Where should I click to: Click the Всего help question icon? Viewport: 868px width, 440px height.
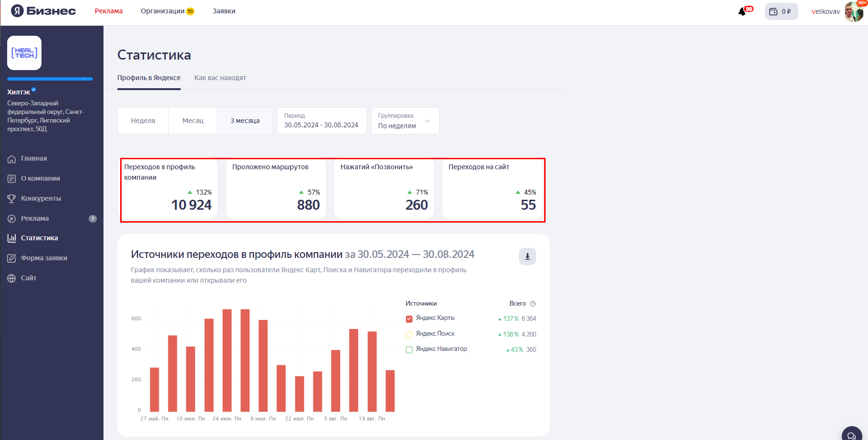click(x=533, y=304)
